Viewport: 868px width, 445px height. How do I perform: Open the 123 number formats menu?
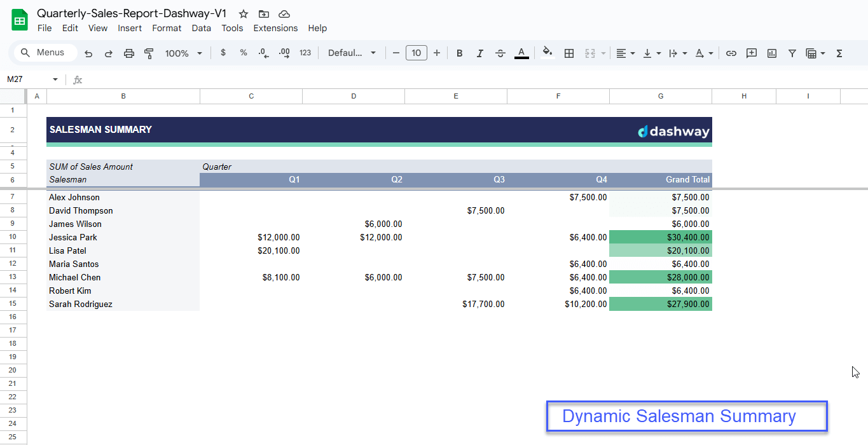[305, 53]
